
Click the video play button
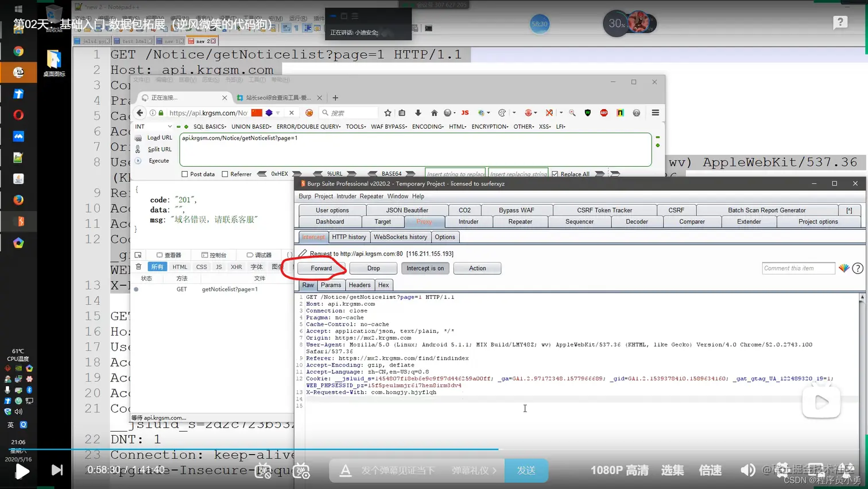point(22,471)
